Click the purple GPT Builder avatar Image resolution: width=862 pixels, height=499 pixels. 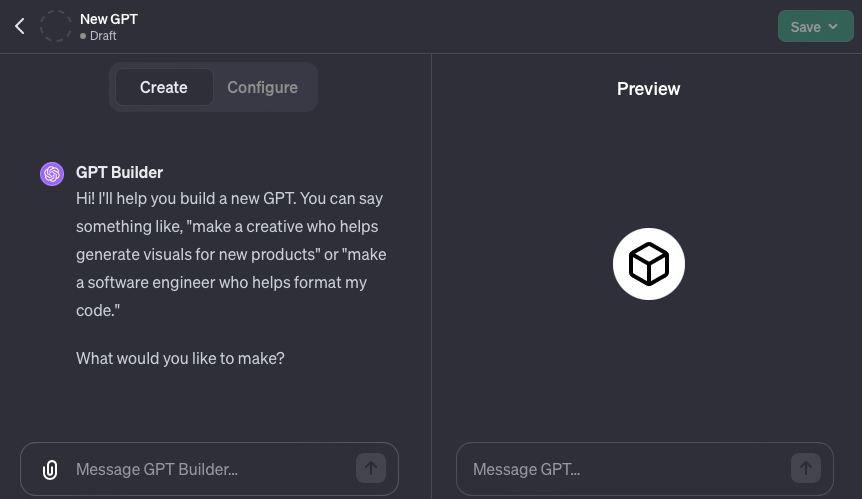[52, 174]
